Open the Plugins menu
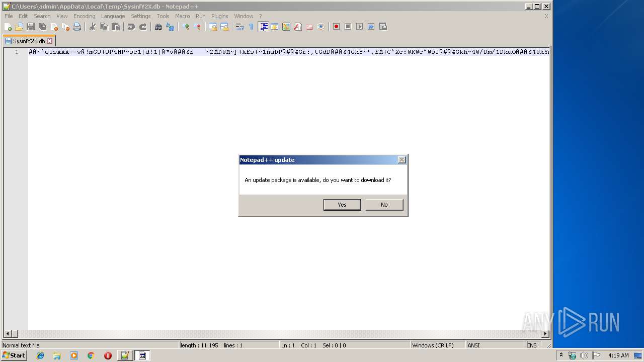The width and height of the screenshot is (644, 362). coord(220,16)
